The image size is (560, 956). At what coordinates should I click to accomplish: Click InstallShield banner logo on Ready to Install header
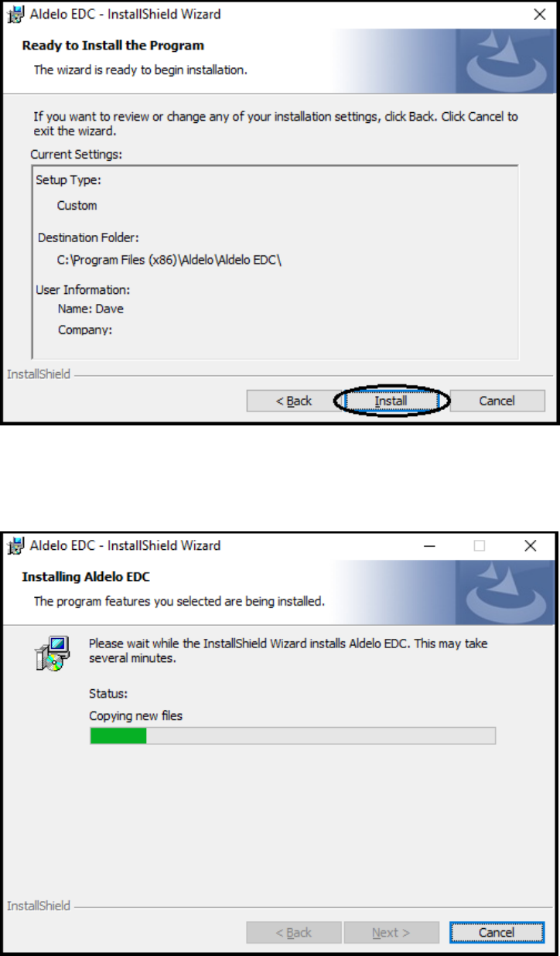[505, 61]
